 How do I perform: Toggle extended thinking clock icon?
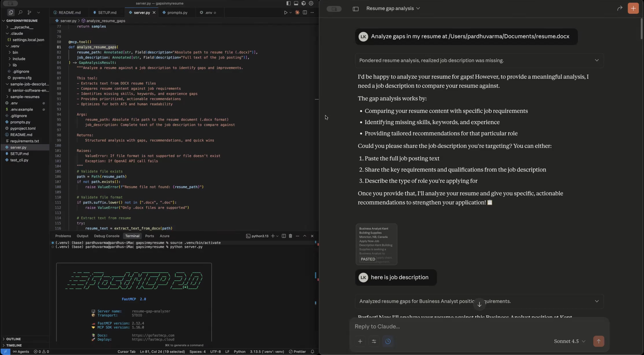click(x=388, y=341)
